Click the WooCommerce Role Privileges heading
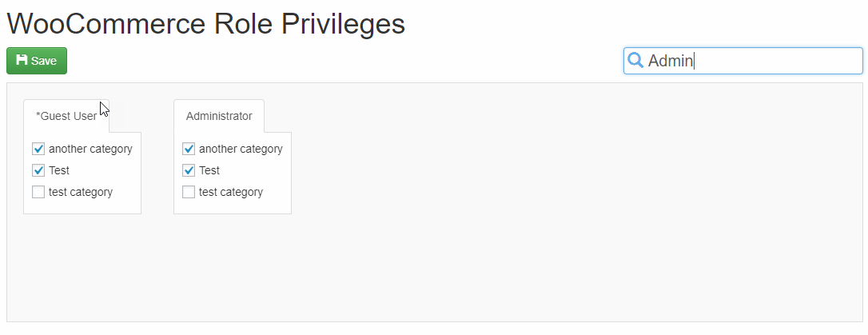 pos(206,24)
